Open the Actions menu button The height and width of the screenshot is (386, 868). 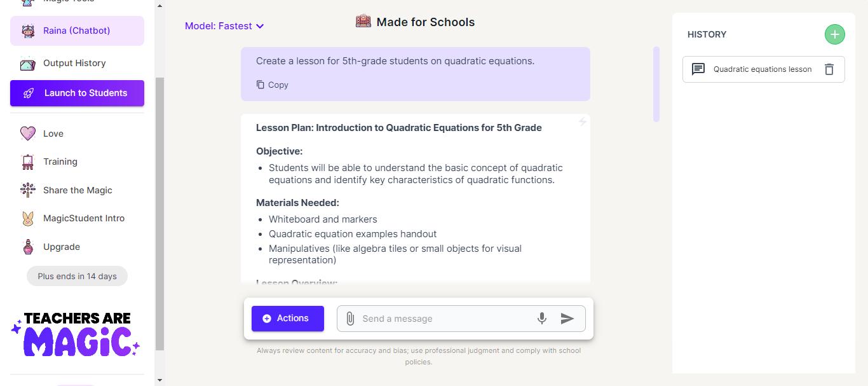287,318
